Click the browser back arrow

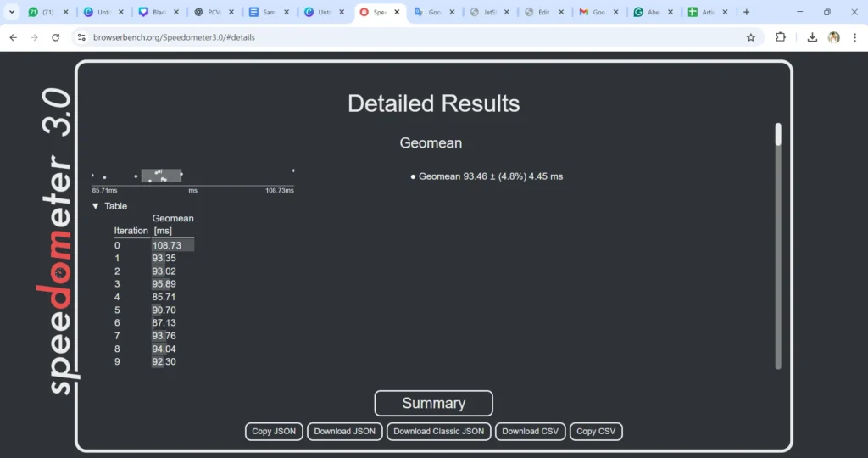[14, 37]
